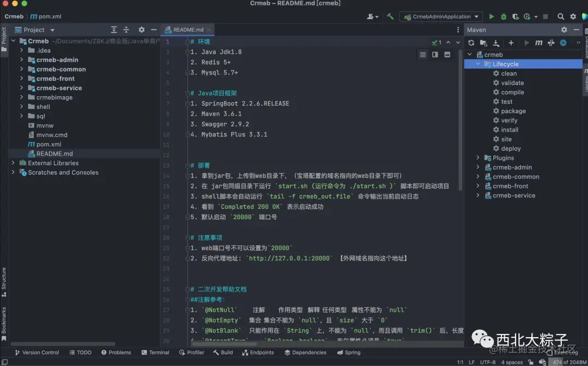Stop the running process via the square icon
Viewport: 588px width, 366px height.
546,16
